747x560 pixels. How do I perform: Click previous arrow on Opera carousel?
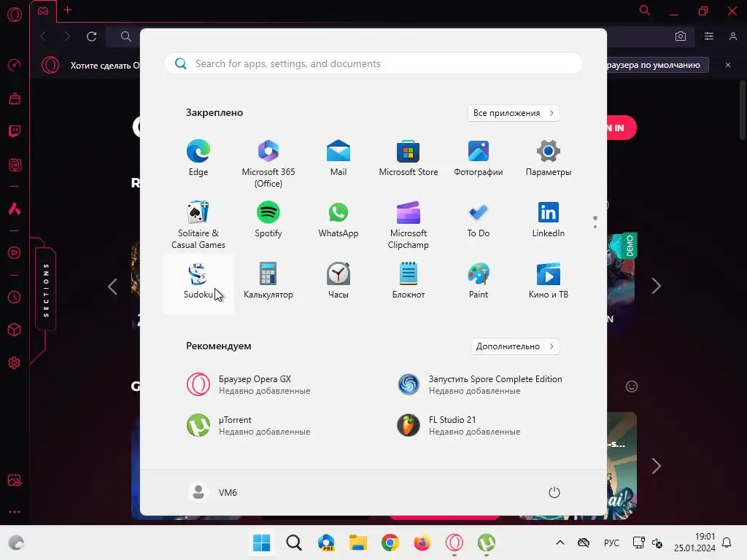[x=112, y=286]
